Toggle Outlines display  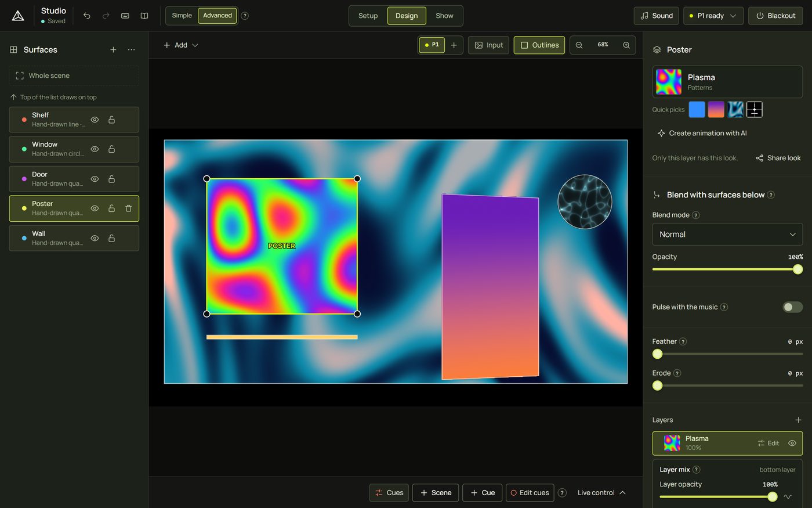click(x=539, y=45)
